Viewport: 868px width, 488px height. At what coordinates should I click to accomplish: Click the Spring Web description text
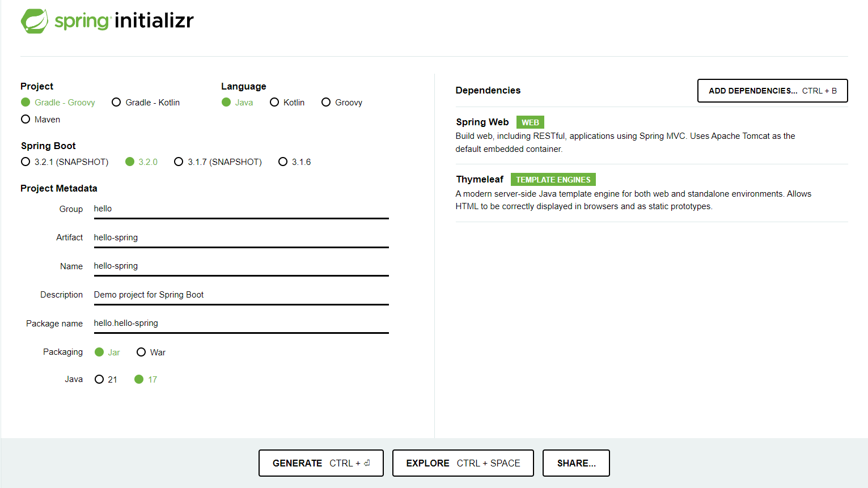pyautogui.click(x=625, y=143)
